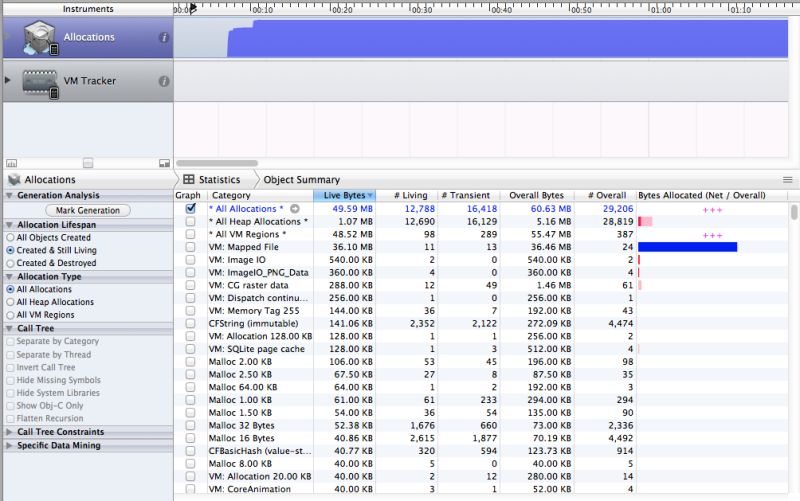
Task: Check graph box for All VM Regions
Action: click(x=190, y=234)
